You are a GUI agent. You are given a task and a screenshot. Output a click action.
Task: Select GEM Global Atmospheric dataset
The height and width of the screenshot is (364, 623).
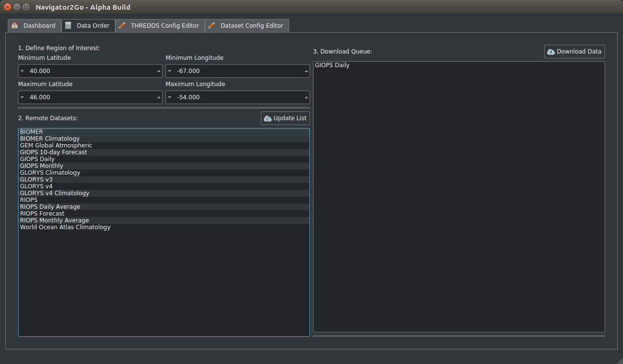click(x=164, y=146)
